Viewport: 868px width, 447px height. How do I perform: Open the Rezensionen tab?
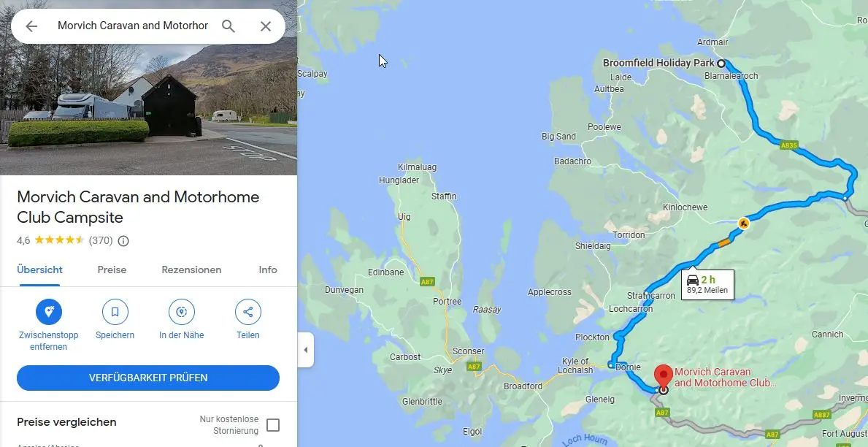[191, 270]
